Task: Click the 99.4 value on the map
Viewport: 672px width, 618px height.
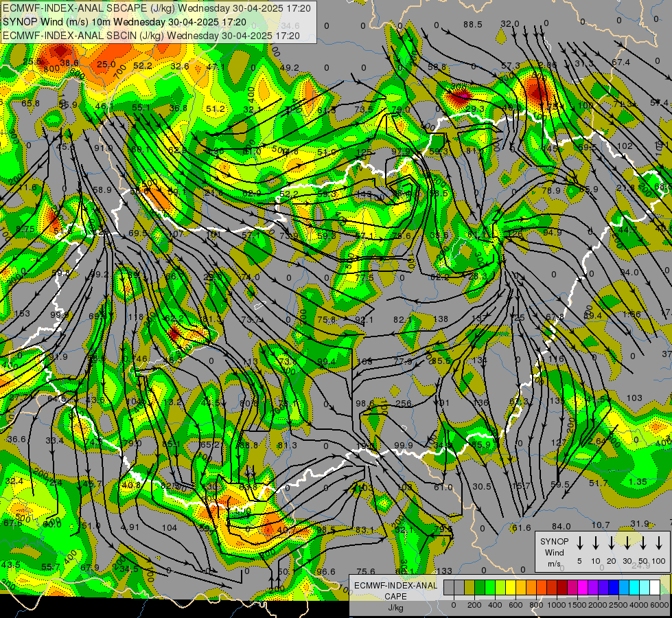Action: point(327,362)
